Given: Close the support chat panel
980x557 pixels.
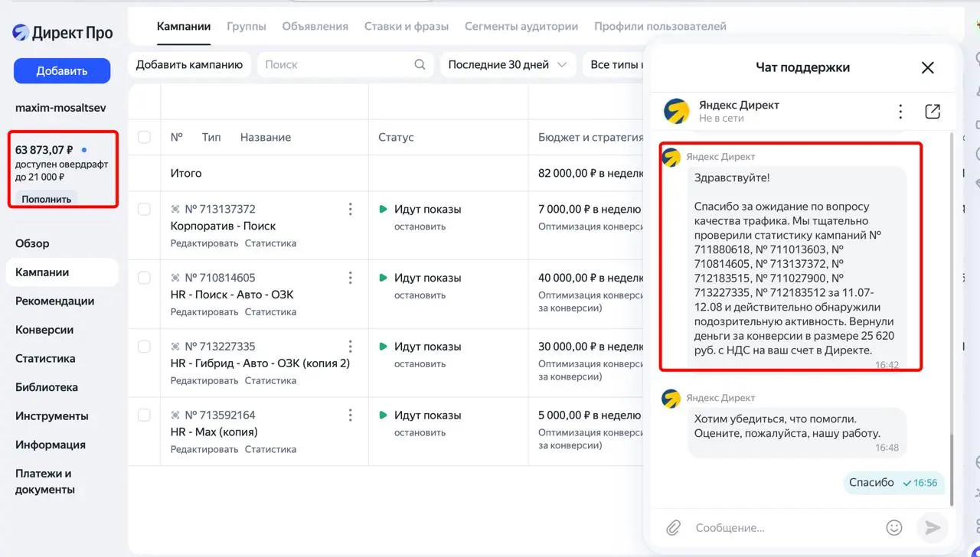Looking at the screenshot, I should tap(927, 67).
